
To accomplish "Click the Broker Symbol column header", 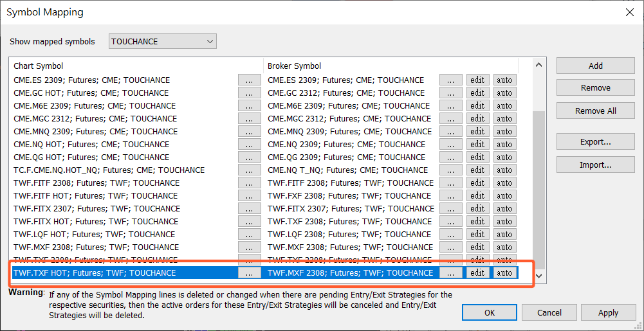I will (x=391, y=66).
